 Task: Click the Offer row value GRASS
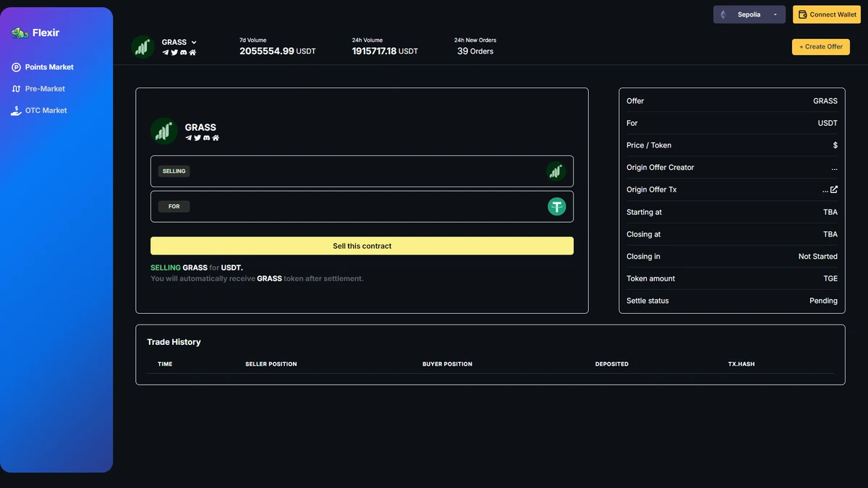pos(825,101)
